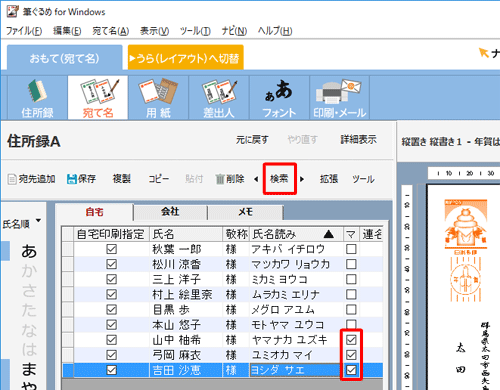Open the 編集(E) menu

point(67,31)
